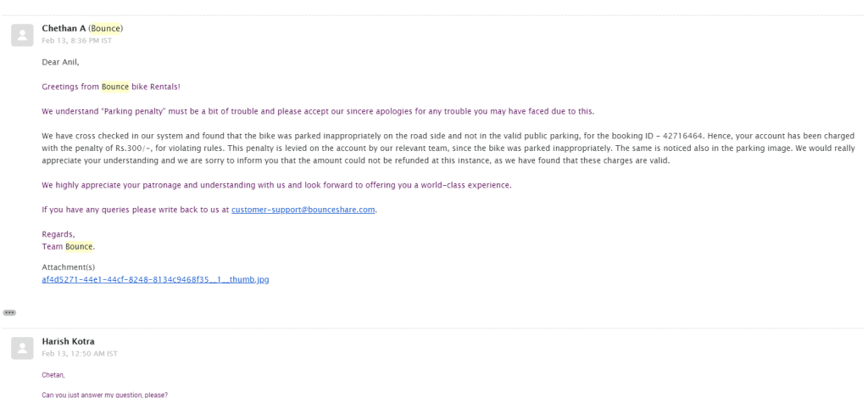
Task: Click the Feb 13, 8:36 PM IST timestamp
Action: pos(77,41)
